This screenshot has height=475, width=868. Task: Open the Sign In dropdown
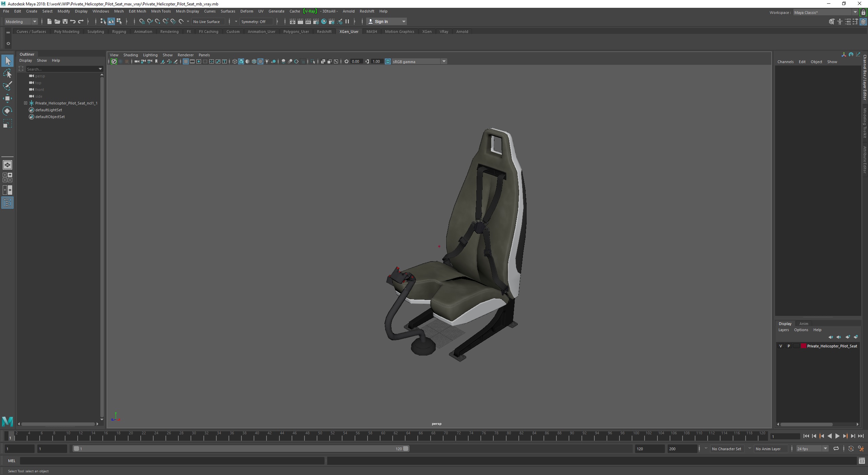(x=387, y=22)
